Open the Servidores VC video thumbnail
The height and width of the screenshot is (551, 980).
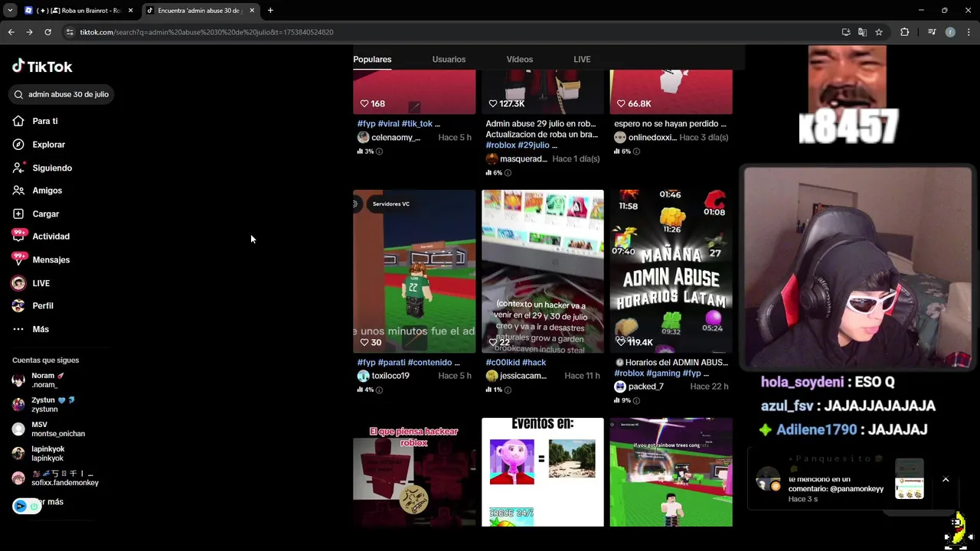tap(414, 272)
